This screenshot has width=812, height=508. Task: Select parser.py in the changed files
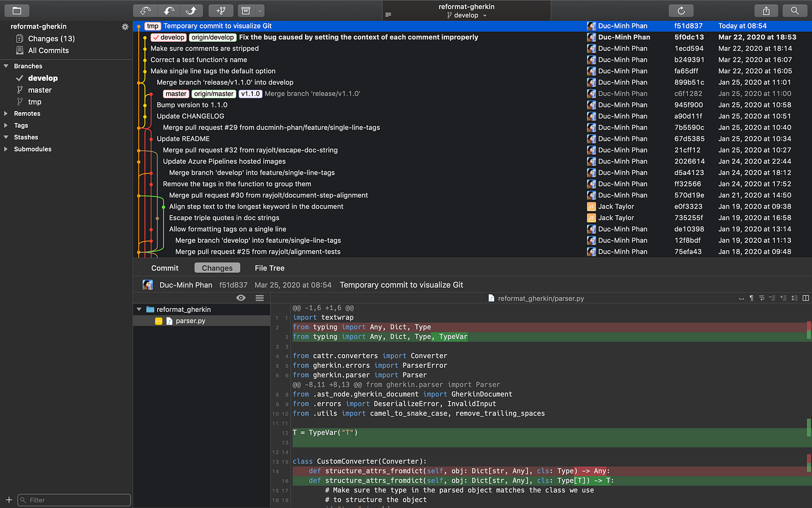point(190,320)
